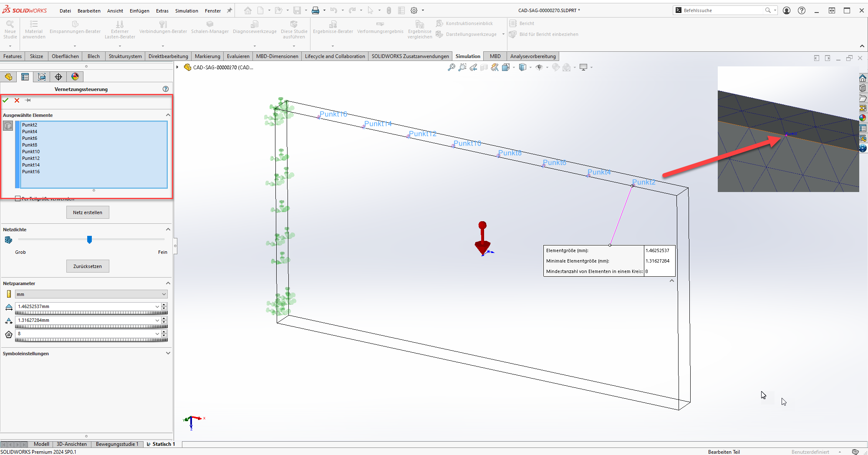Switch to the Evaluieren ribbon tab

(x=238, y=56)
